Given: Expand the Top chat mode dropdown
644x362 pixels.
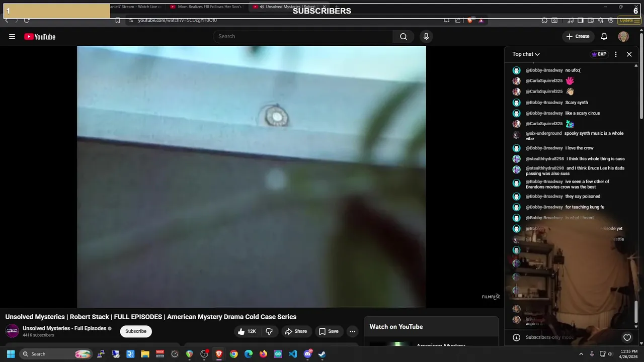Looking at the screenshot, I should 526,54.
